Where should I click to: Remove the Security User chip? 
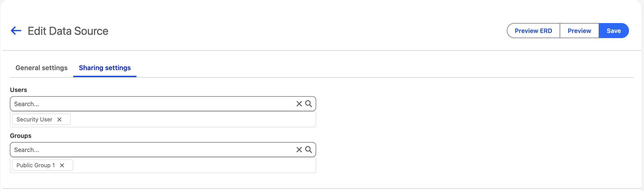coord(59,119)
